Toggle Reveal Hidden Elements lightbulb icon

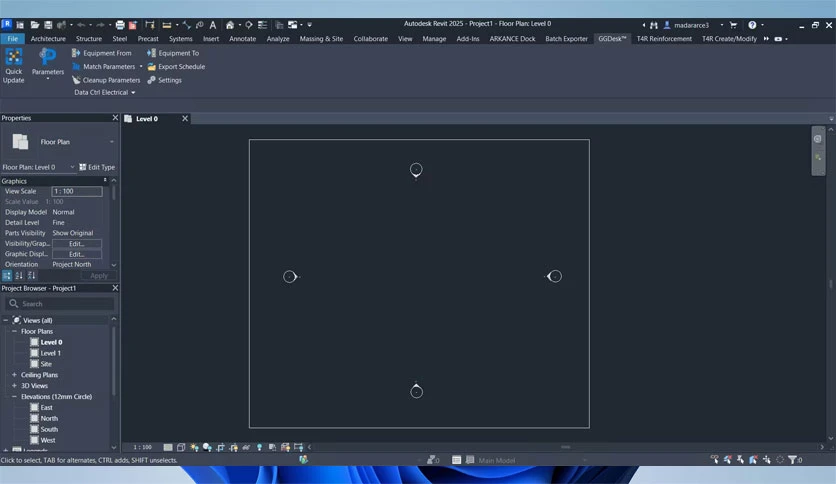pyautogui.click(x=260, y=447)
